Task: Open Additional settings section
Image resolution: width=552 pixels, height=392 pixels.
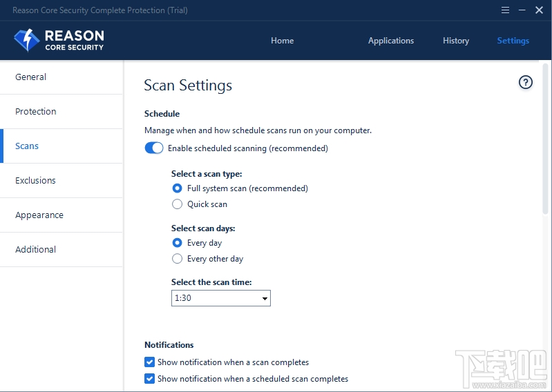Action: [61, 249]
